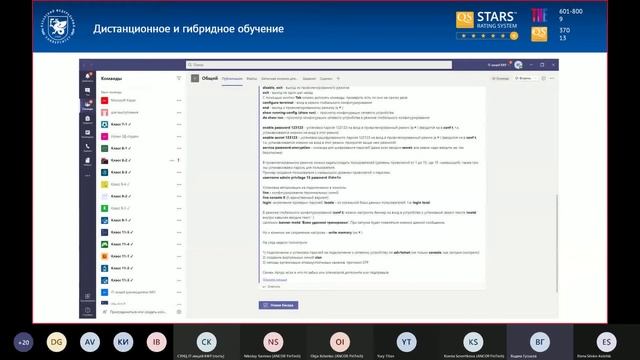Open more options for Класс 11-4
Screen dimensions: 640x360
click(x=179, y=244)
